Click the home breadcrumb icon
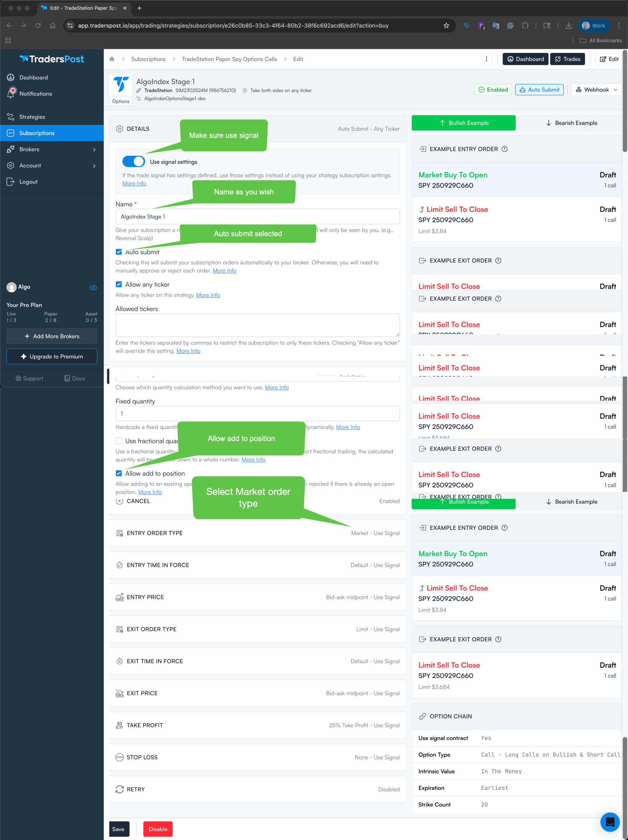This screenshot has width=628, height=840. click(112, 59)
